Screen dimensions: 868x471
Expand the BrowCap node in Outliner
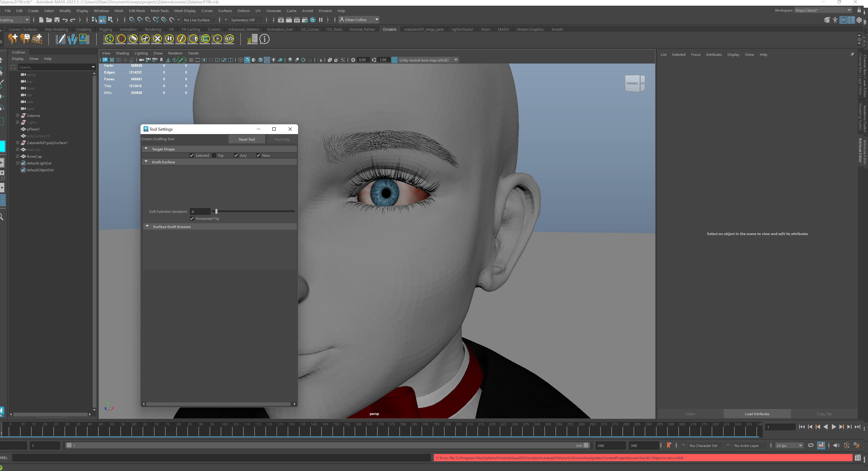(x=17, y=156)
